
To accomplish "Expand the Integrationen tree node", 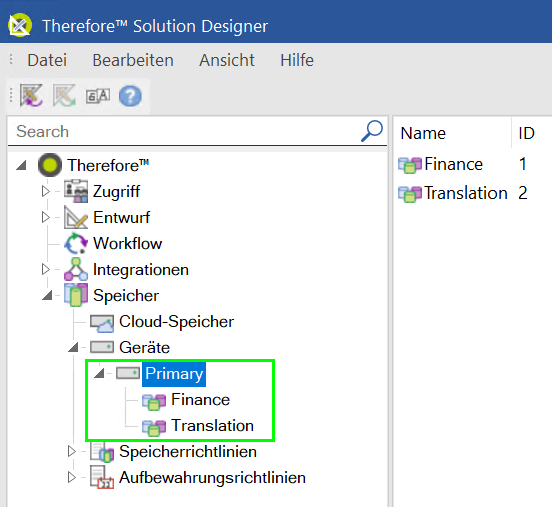I will click(x=45, y=269).
